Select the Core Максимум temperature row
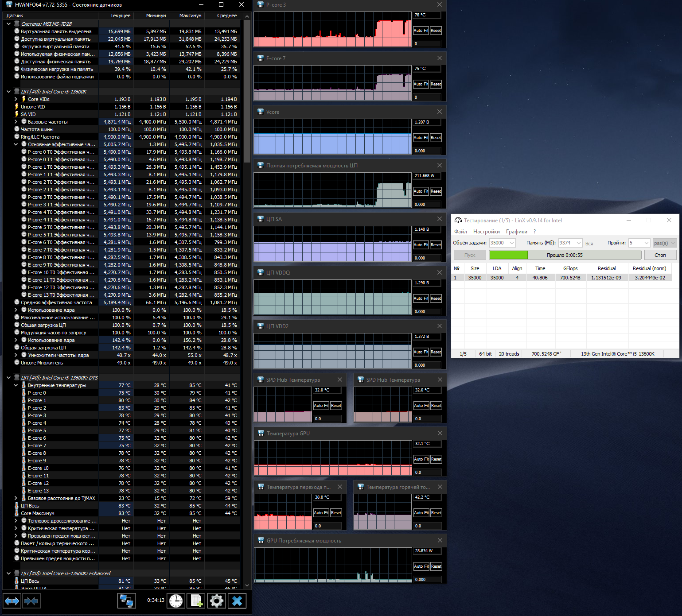Image resolution: width=682 pixels, height=616 pixels. point(122,513)
